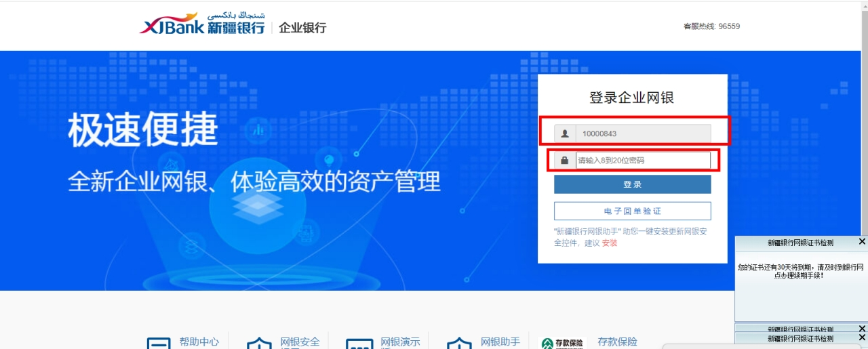Image resolution: width=868 pixels, height=349 pixels.
Task: Click the 登录企业网银 heading
Action: tap(632, 98)
